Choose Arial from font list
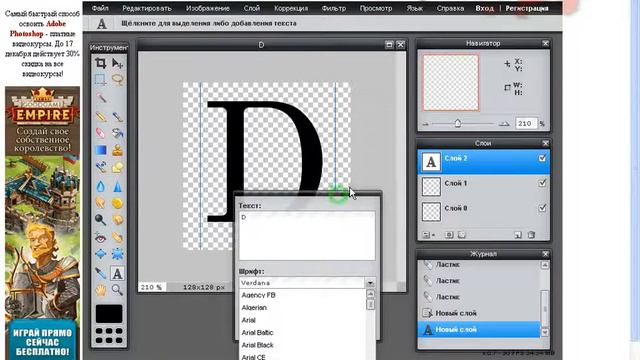The image size is (640, 360). tap(249, 320)
